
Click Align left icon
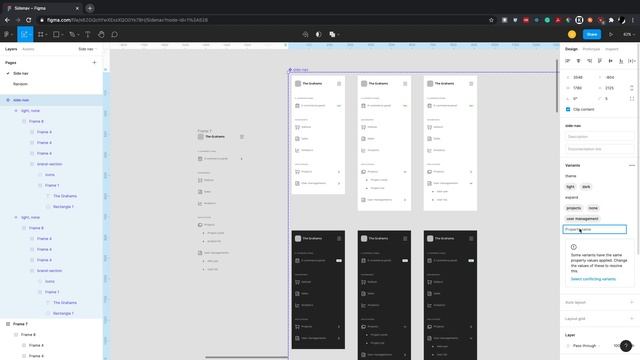[x=567, y=61]
